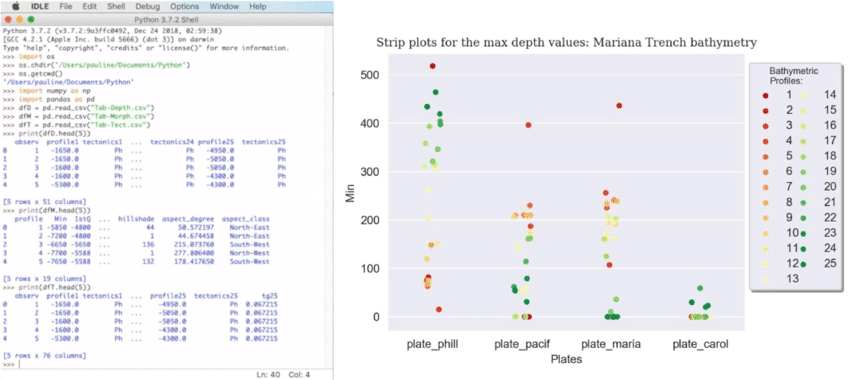
Task: Click the top red point above plate_maria
Action: (x=619, y=106)
